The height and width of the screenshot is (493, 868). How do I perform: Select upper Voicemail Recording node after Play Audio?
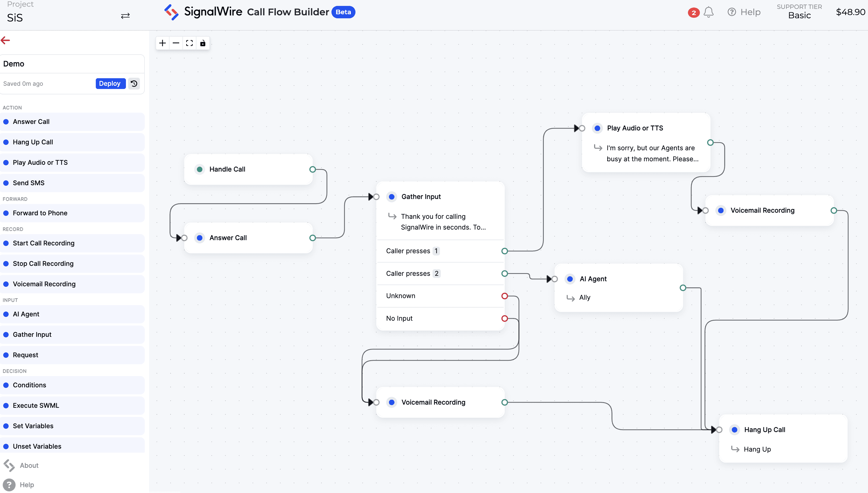(769, 210)
